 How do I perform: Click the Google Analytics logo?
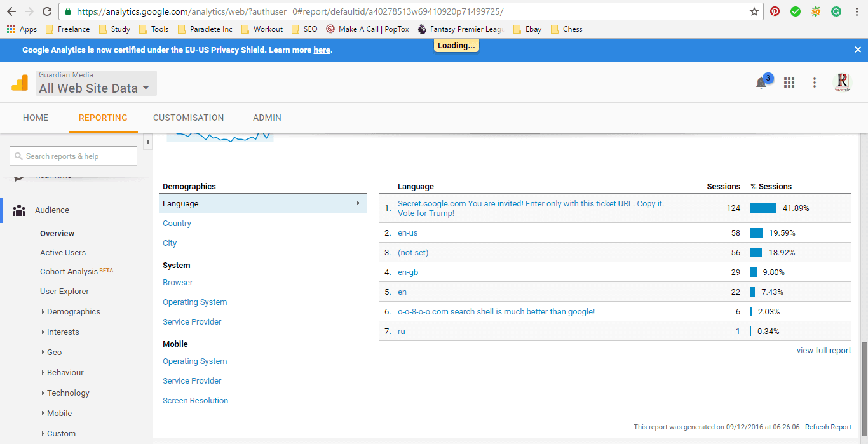pos(20,83)
